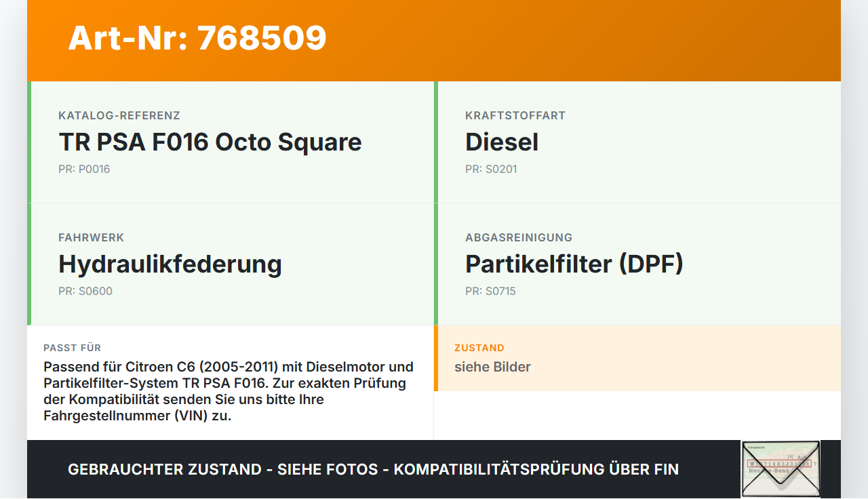Image resolution: width=868 pixels, height=499 pixels.
Task: Click the 'PASST FÜR' label
Action: click(73, 348)
